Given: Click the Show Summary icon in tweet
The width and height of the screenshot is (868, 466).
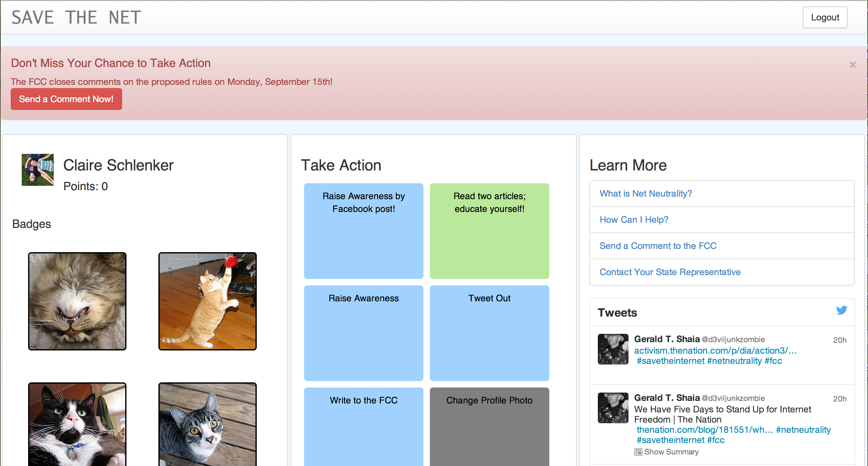Looking at the screenshot, I should coord(637,452).
